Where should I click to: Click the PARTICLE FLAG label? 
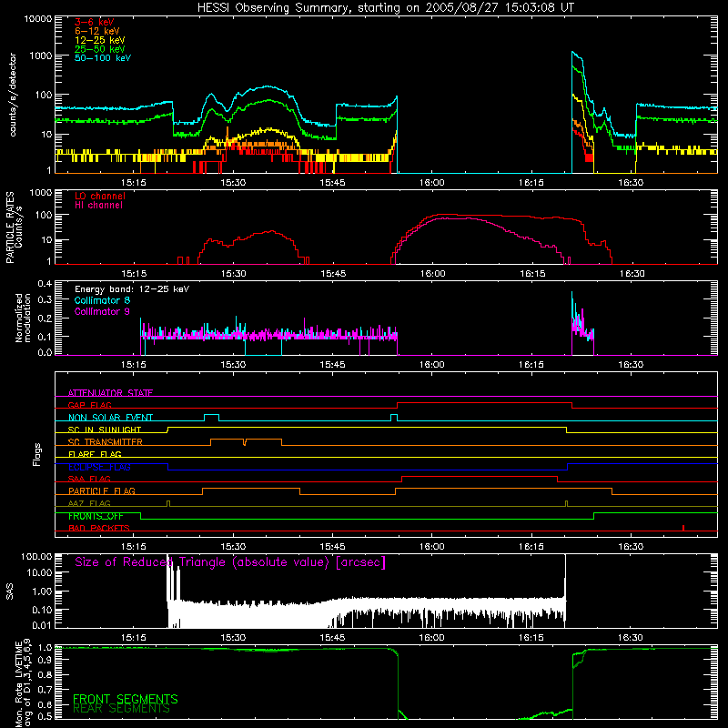(x=102, y=490)
